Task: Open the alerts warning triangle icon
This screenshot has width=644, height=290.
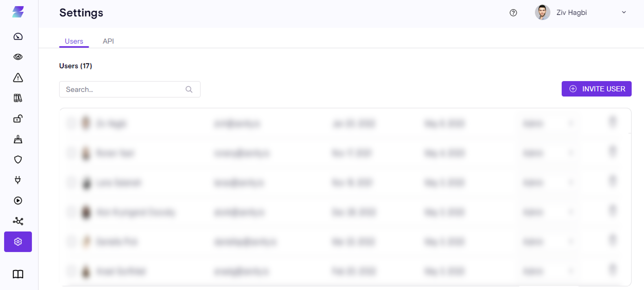Action: tap(18, 78)
